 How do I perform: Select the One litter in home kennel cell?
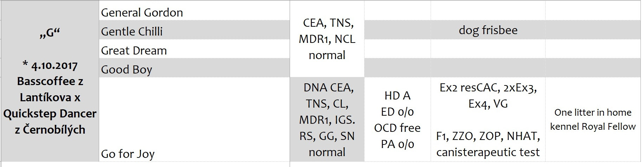coord(593,120)
